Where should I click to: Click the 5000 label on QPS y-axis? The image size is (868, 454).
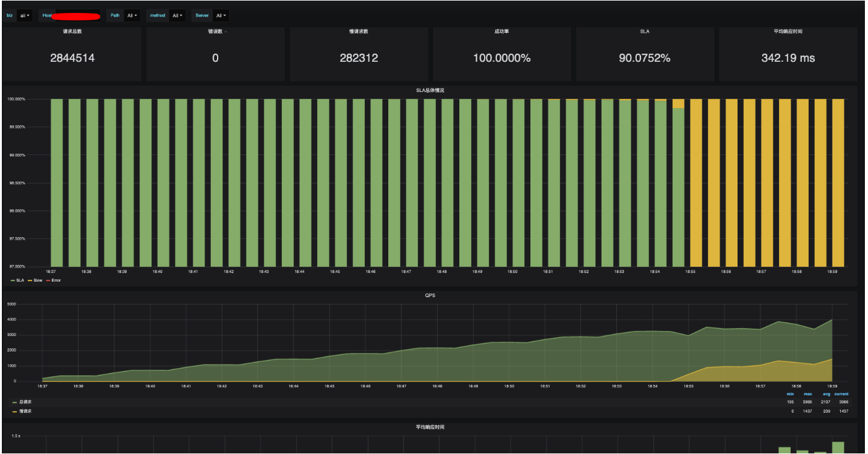(11, 304)
